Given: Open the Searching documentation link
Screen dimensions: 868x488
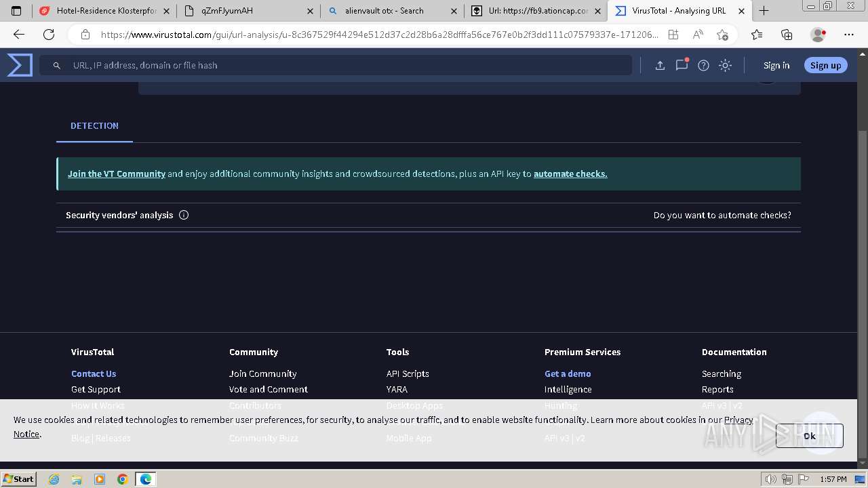Looking at the screenshot, I should coord(722,373).
